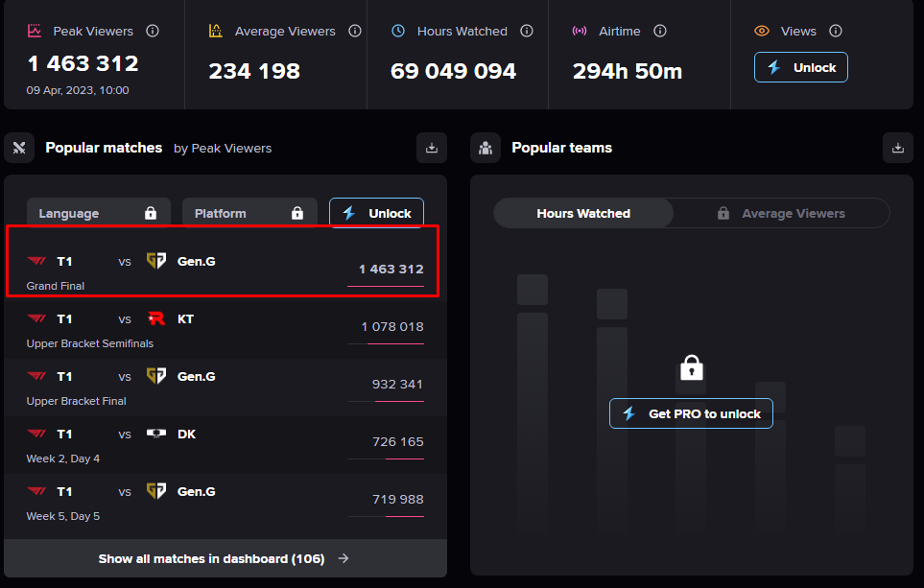Click the KT logo in Upper Bracket Semifinals
Viewport: 924px width, 588px height.
[156, 318]
